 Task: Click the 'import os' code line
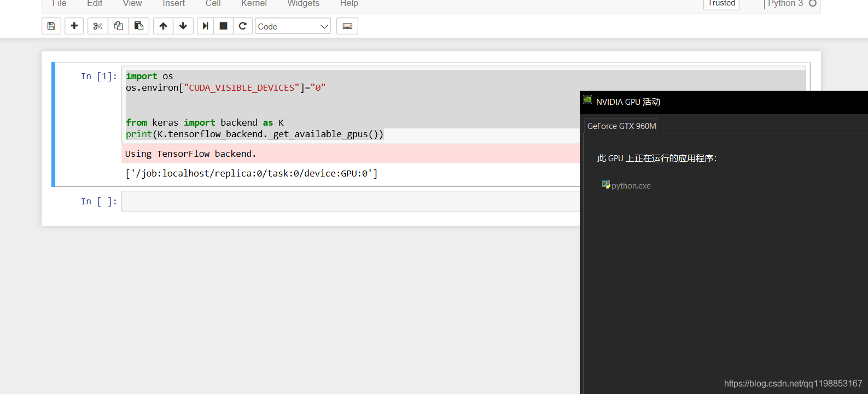click(149, 77)
